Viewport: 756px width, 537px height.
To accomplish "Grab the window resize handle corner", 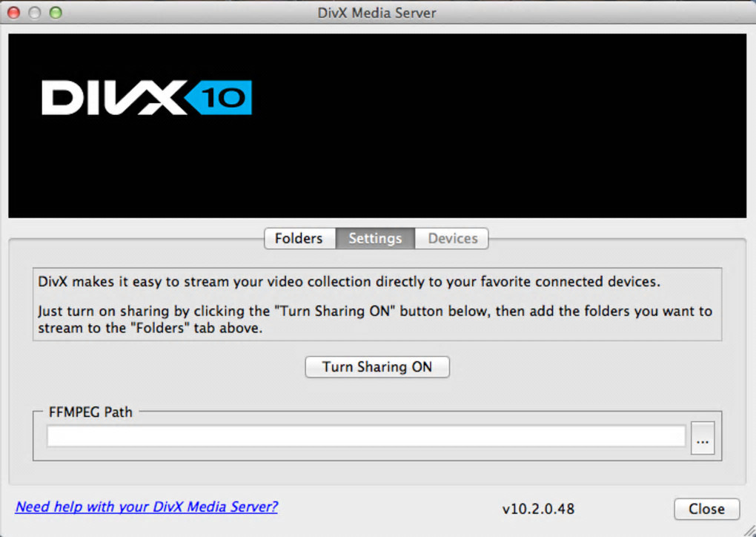I will tap(749, 530).
